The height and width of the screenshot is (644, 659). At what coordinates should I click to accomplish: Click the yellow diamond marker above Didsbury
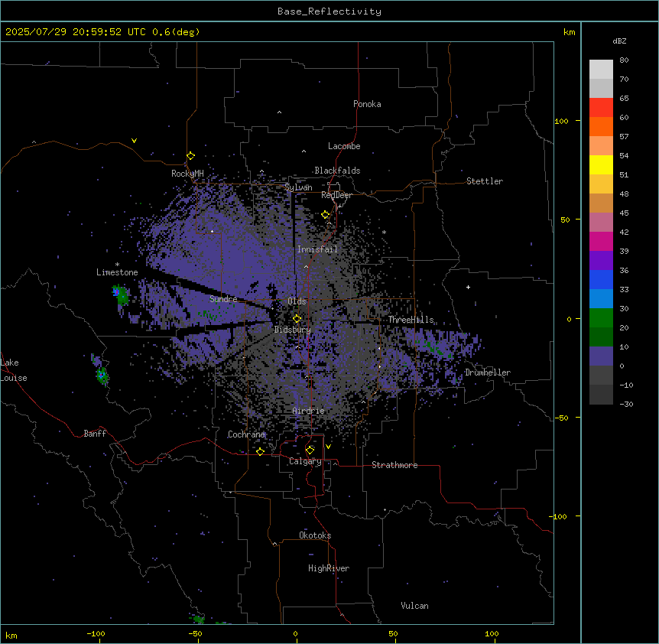297,318
